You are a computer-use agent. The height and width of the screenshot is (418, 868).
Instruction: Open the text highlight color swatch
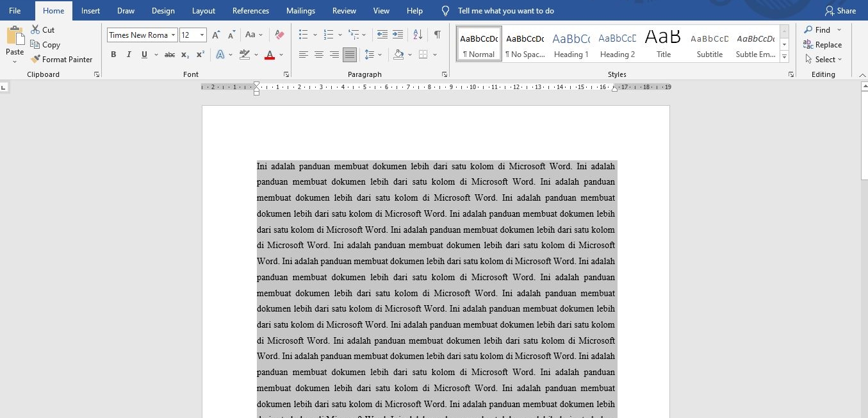tap(244, 54)
